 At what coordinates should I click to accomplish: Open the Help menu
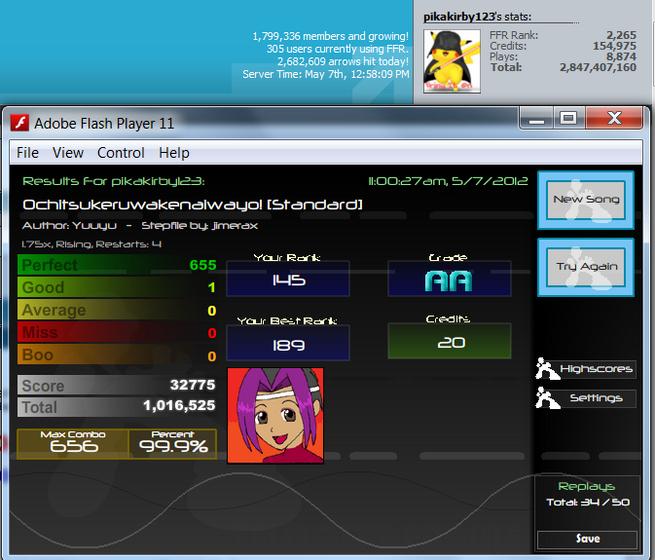pos(174,153)
